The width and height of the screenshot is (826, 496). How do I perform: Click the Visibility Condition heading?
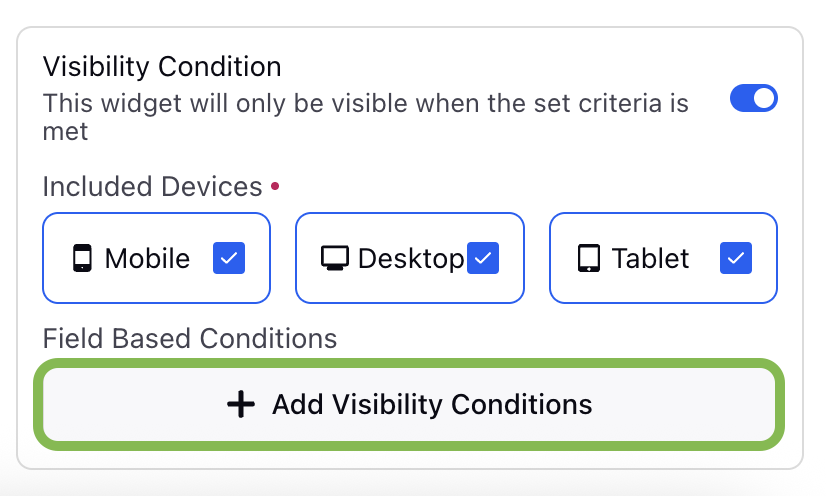click(162, 67)
